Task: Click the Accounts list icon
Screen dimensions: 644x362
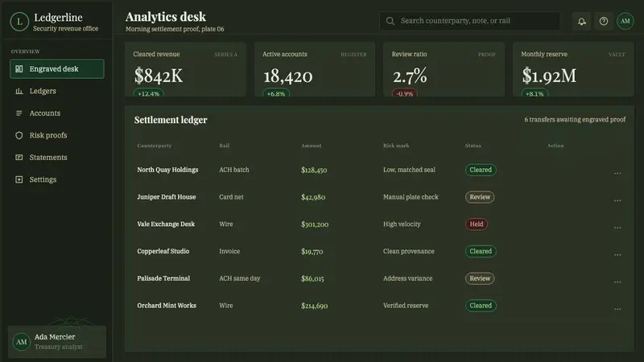Action: click(19, 113)
